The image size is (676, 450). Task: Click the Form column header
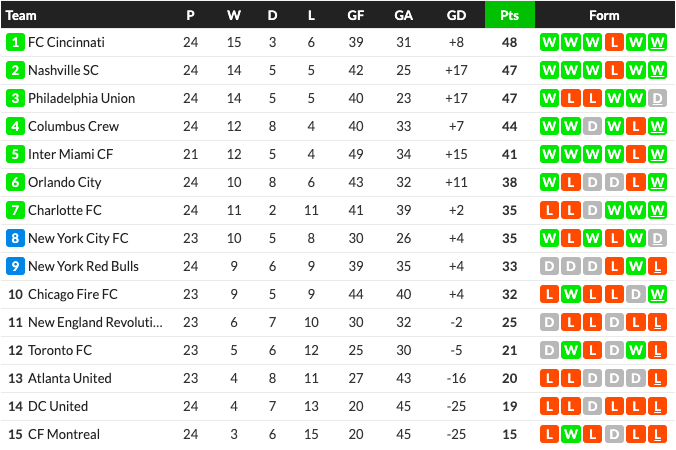(604, 16)
